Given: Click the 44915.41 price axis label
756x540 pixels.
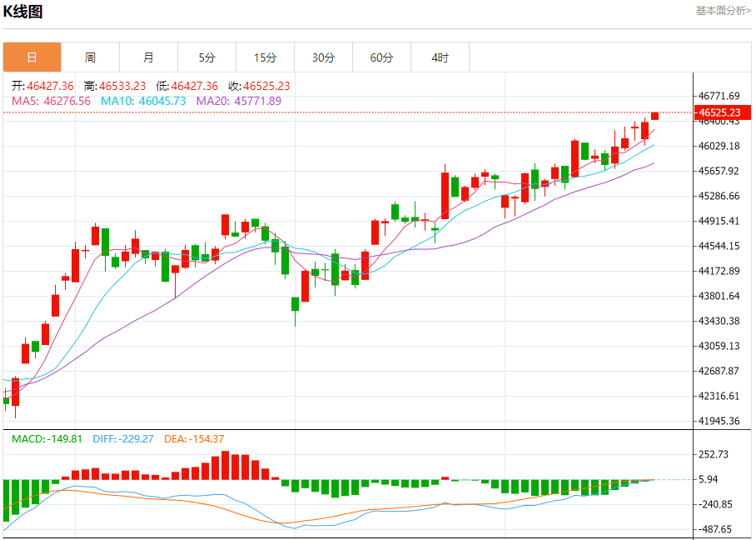Looking at the screenshot, I should coord(719,221).
